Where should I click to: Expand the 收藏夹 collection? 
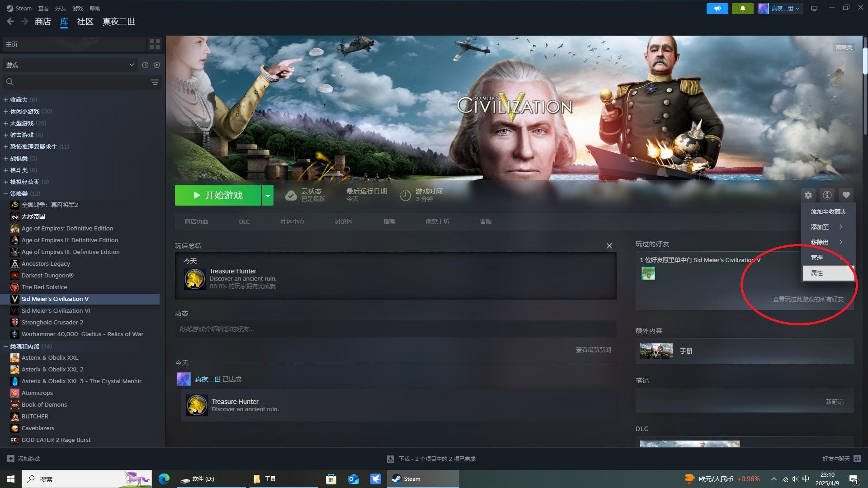[6, 100]
